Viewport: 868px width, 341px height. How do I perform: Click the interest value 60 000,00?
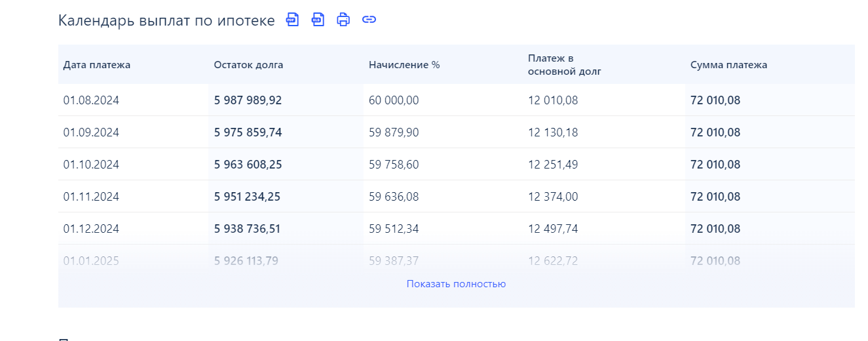(x=394, y=100)
